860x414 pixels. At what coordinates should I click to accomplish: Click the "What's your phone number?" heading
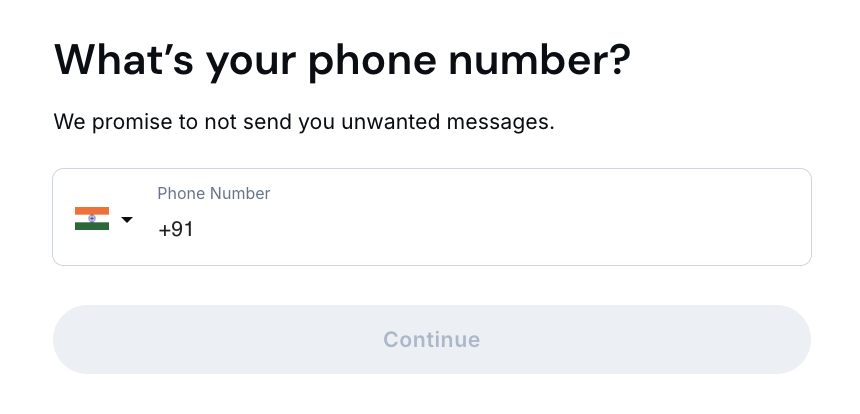pos(342,60)
